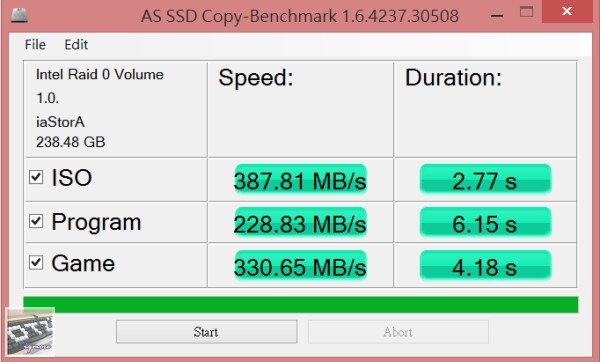The width and height of the screenshot is (600, 362).
Task: Minimize the AS SSD window
Action: (x=497, y=14)
